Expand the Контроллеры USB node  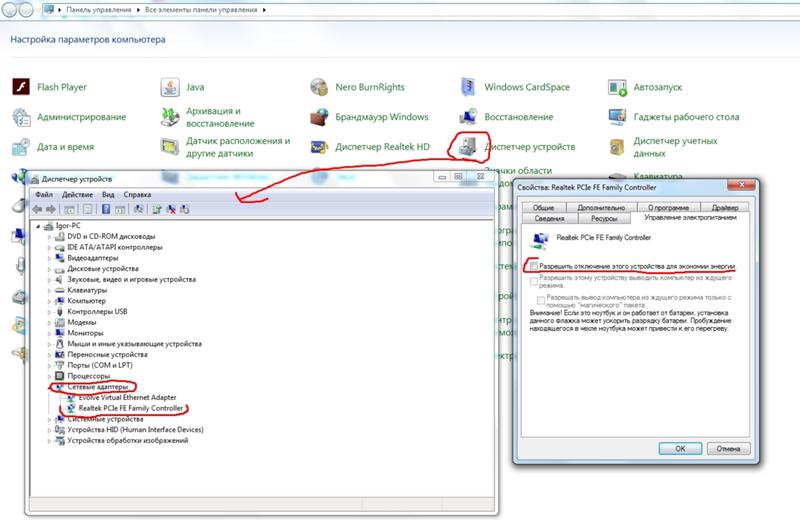[x=49, y=312]
